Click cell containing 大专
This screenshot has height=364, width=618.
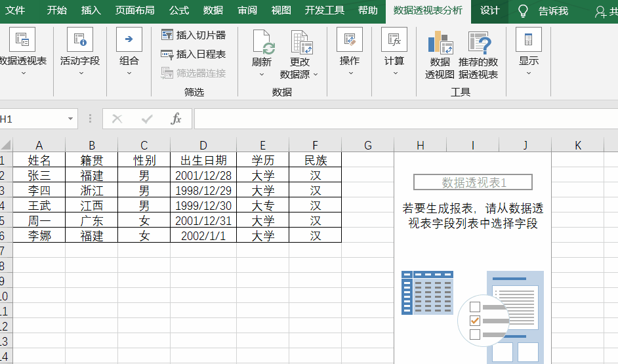point(263,205)
